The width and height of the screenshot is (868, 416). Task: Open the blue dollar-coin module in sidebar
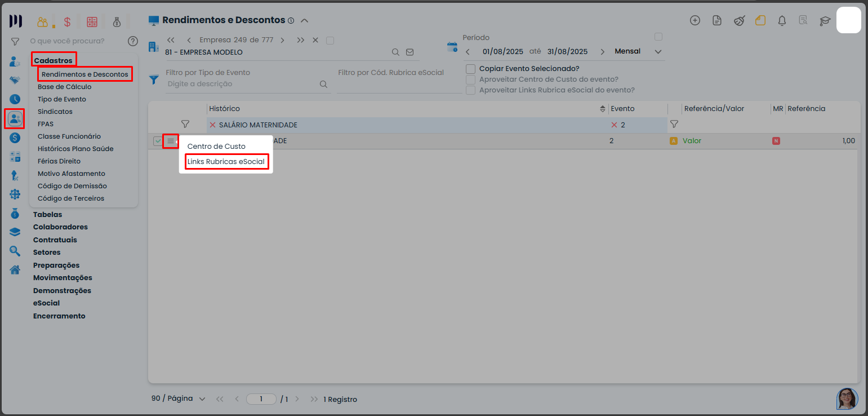(x=15, y=138)
